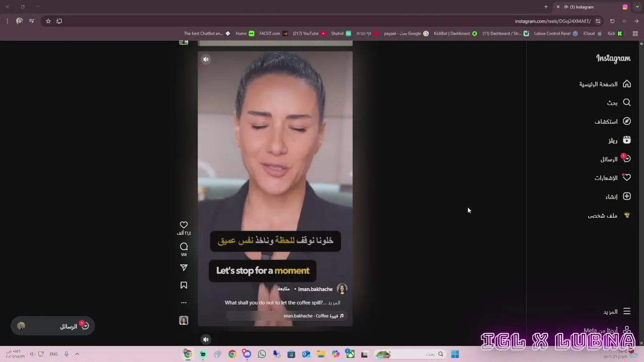644x362 pixels.
Task: Click the microphone icon in system tray
Action: pos(66,354)
